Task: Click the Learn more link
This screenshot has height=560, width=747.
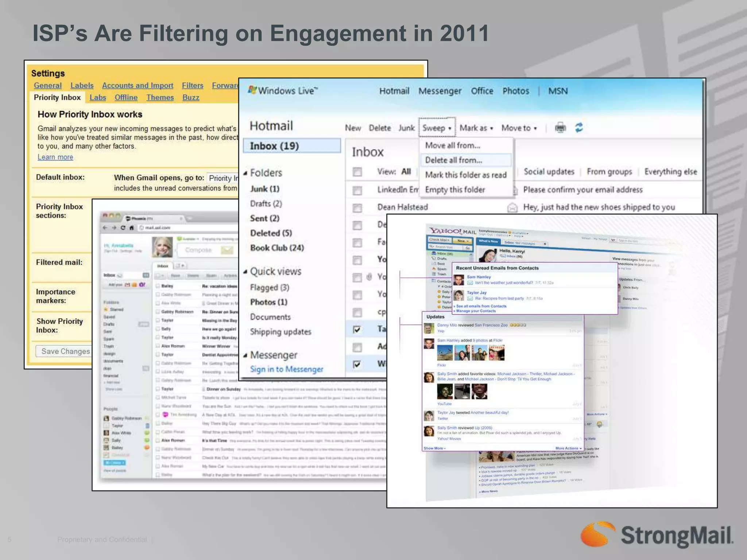Action: [55, 157]
